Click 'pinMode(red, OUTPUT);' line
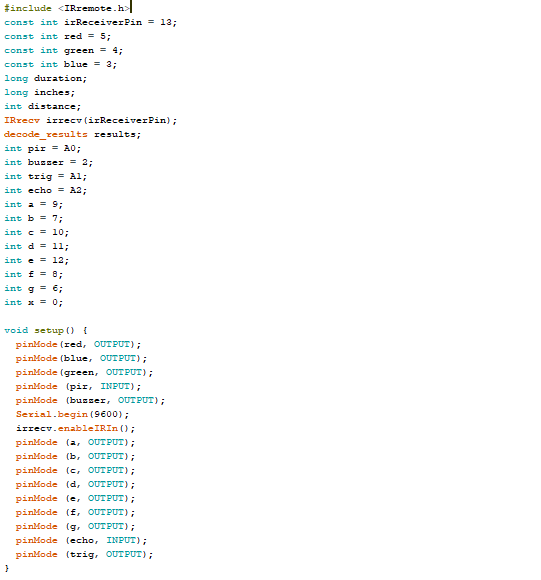This screenshot has width=541, height=580. [x=78, y=344]
